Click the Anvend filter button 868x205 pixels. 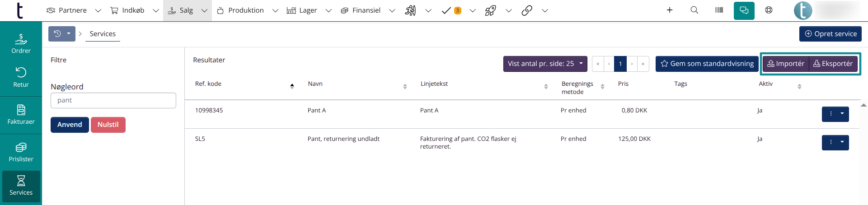pos(70,125)
